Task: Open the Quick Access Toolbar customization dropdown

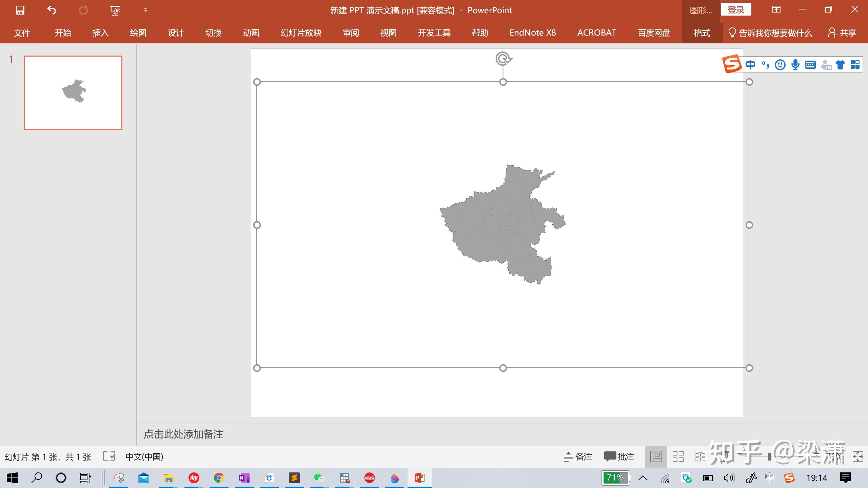Action: 145,10
